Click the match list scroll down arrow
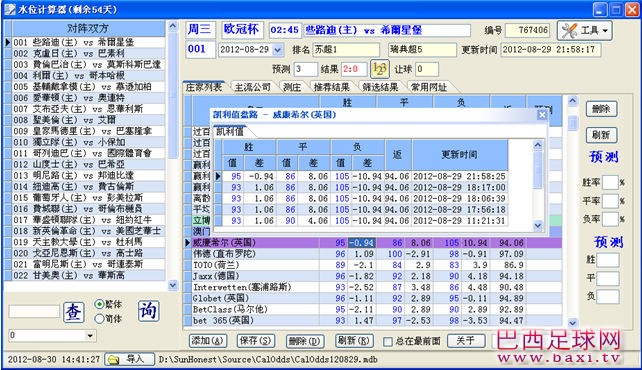The image size is (642, 370). [173, 285]
